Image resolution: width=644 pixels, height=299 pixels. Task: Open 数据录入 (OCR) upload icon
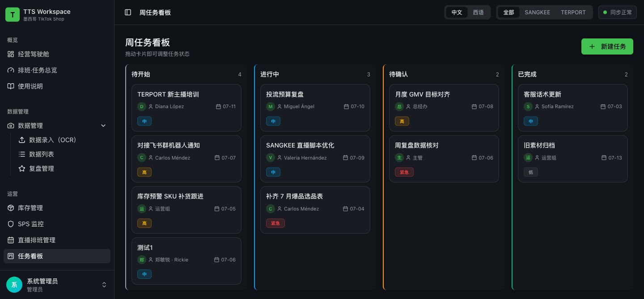[x=22, y=140]
